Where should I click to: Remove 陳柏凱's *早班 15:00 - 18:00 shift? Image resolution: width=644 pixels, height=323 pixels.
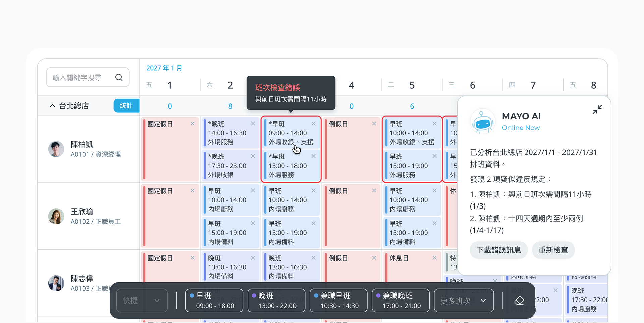(313, 156)
